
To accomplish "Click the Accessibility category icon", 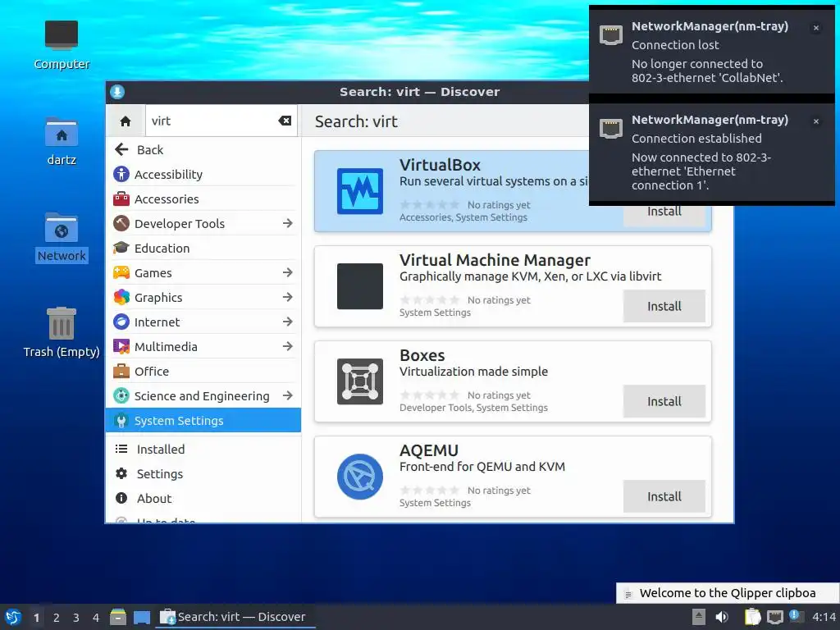I will [121, 174].
